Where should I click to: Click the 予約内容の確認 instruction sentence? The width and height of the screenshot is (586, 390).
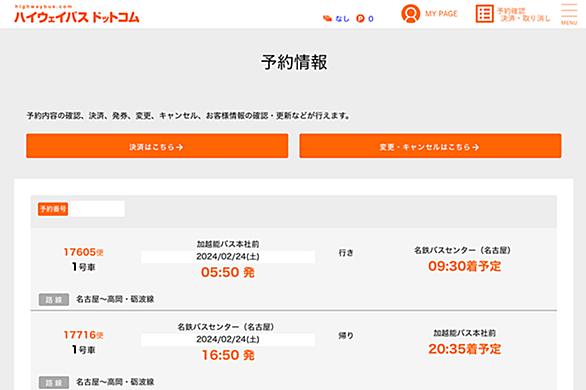click(189, 116)
